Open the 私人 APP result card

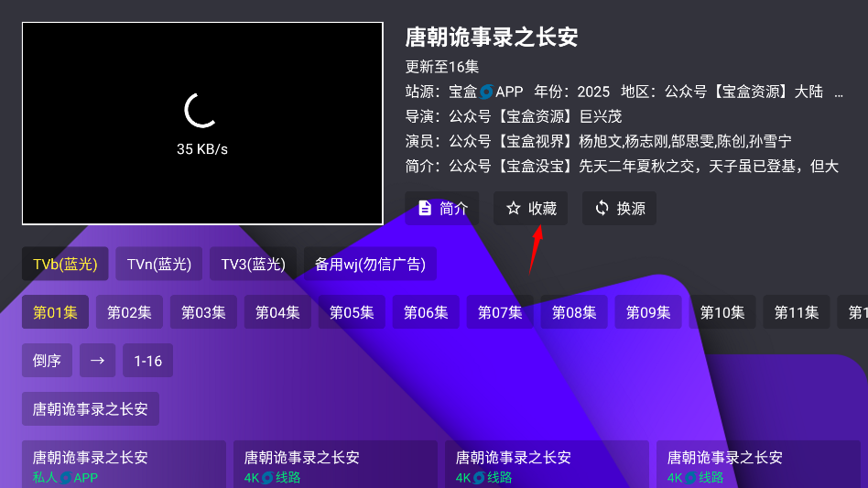pyautogui.click(x=124, y=465)
